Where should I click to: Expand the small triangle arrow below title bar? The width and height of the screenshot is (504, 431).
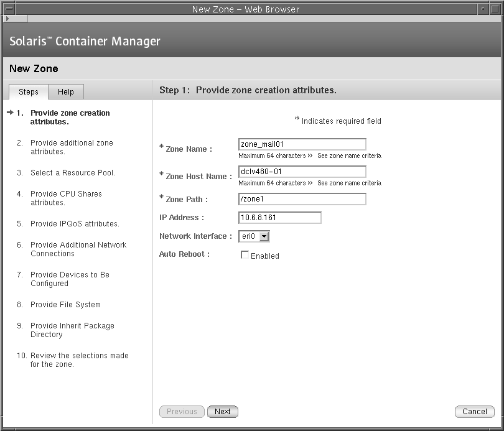pos(7,19)
